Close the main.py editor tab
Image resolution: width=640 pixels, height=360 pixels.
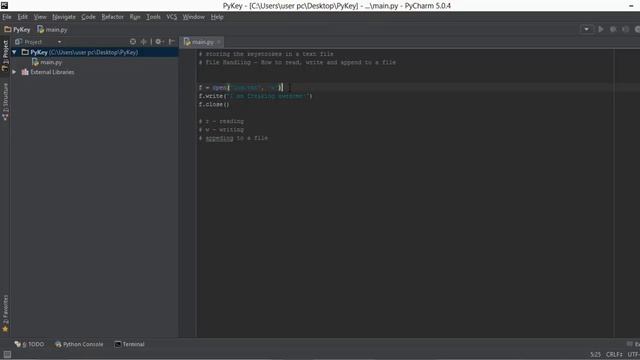(219, 42)
